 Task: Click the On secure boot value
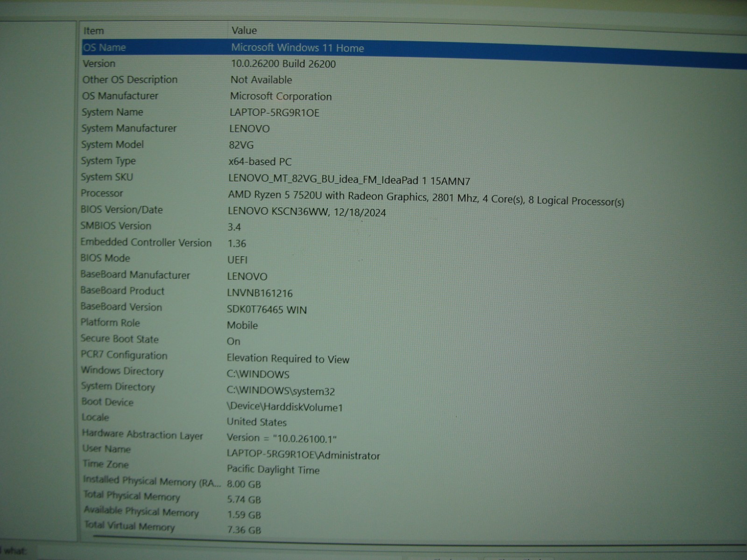233,342
